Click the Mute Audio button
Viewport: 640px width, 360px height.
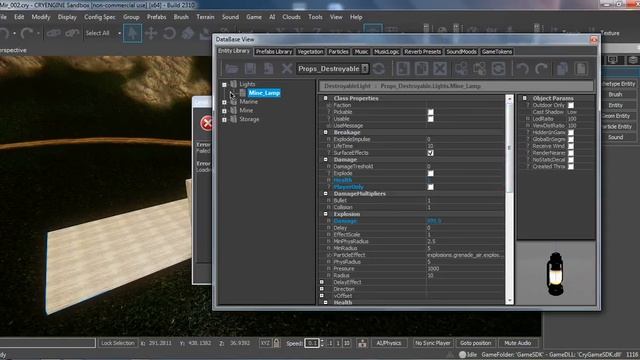click(517, 343)
